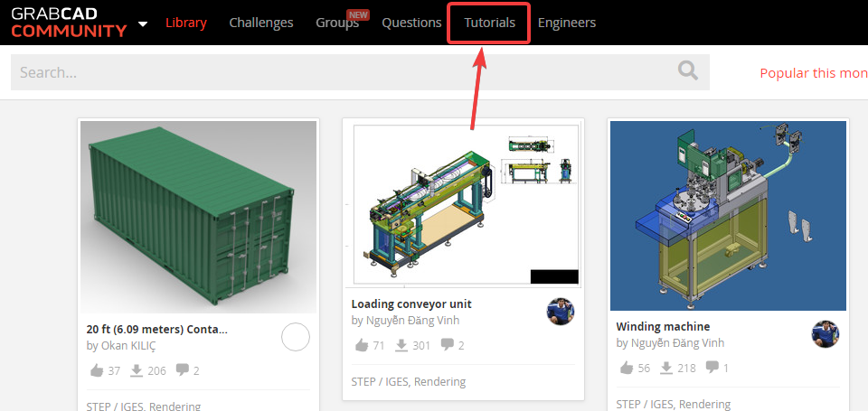Open author avatar on Winding machine card
The height and width of the screenshot is (411, 868).
pyautogui.click(x=825, y=334)
